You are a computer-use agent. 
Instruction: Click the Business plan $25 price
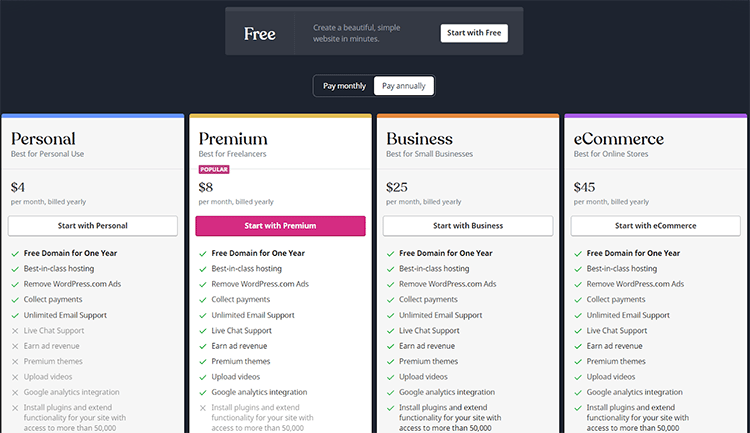pyautogui.click(x=397, y=187)
